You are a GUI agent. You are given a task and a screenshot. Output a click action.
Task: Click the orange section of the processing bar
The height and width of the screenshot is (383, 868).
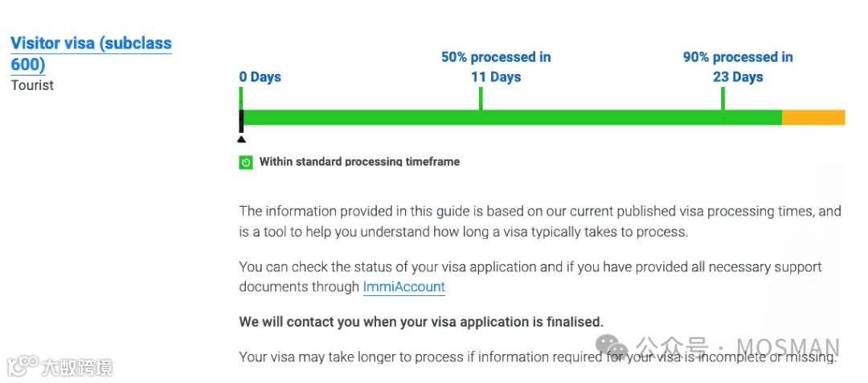pyautogui.click(x=813, y=117)
